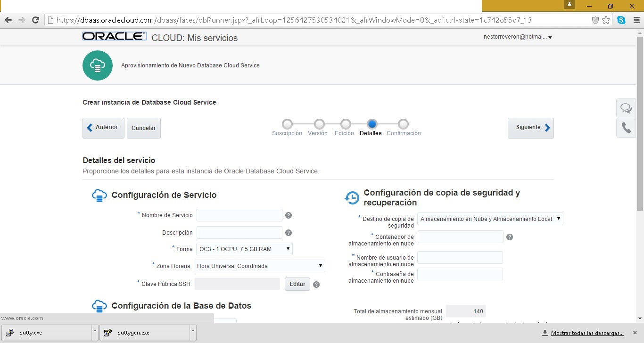Image resolution: width=644 pixels, height=343 pixels.
Task: Expand the Forma shape dropdown
Action: 244,249
